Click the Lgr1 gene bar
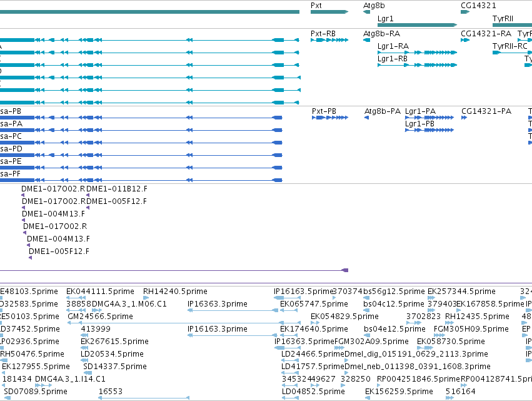 click(418, 25)
